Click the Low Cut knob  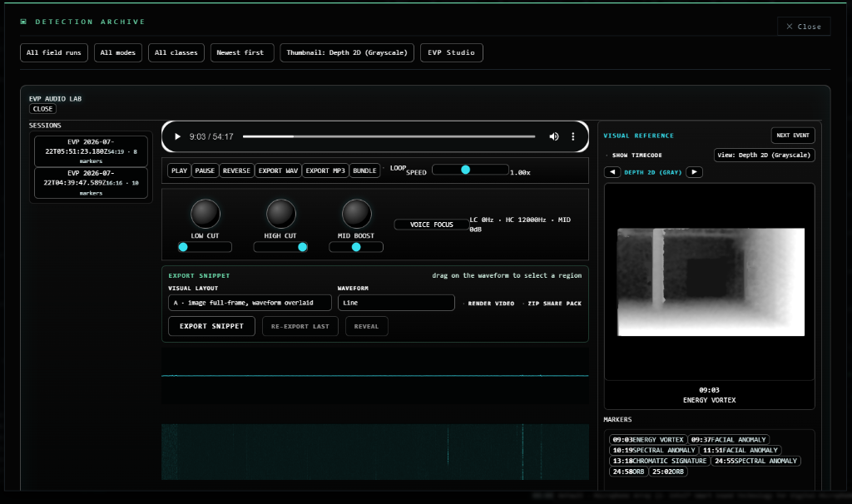[x=205, y=214]
